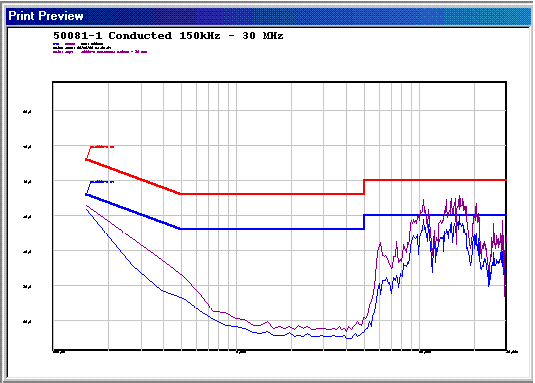Viewport: 535px width, 383px height.
Task: Click the Print Preview title bar
Action: pos(268,16)
